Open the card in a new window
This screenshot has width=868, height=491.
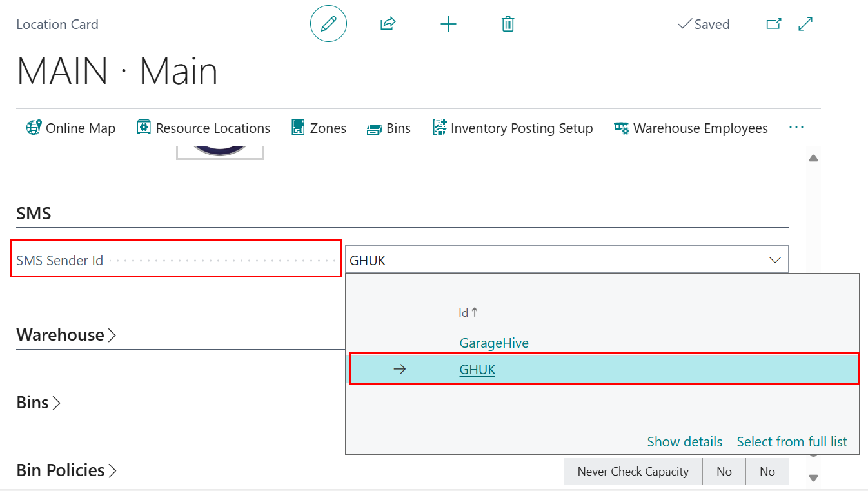pos(774,25)
